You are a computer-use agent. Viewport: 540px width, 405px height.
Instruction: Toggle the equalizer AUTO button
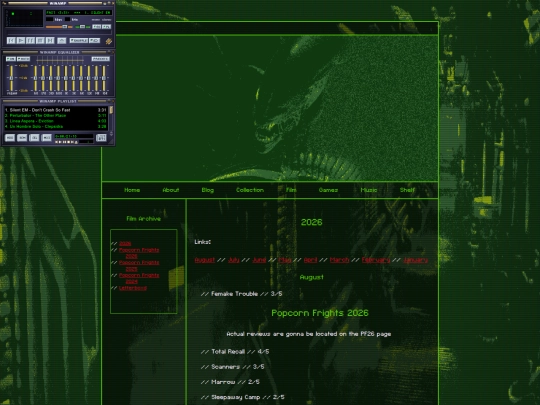(23, 59)
